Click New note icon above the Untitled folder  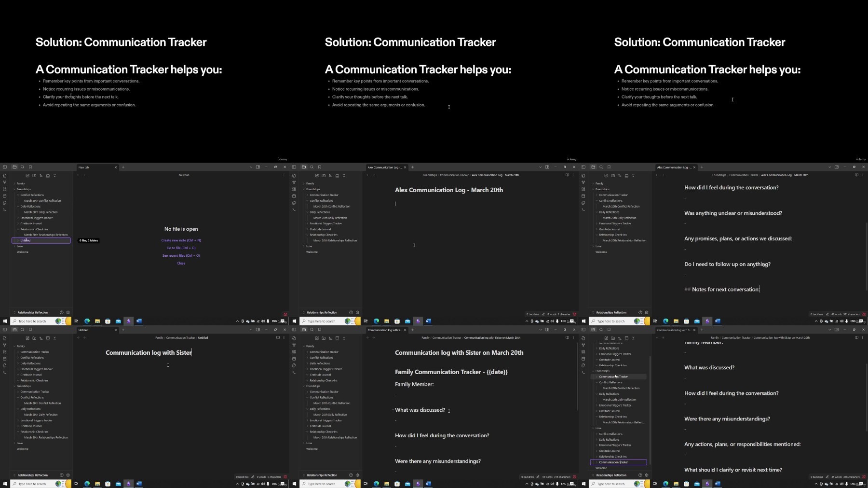27,175
